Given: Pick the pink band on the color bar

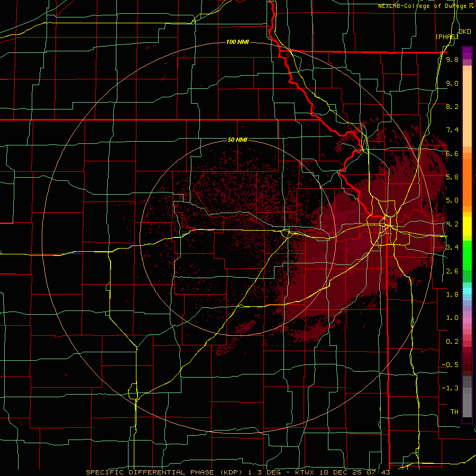Looking at the screenshot, I should [467, 321].
